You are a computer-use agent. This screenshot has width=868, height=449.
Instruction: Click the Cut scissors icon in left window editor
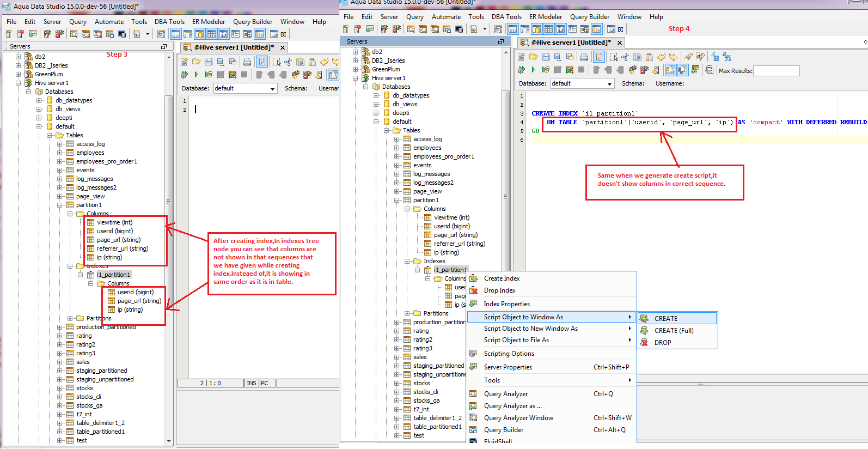click(x=288, y=62)
